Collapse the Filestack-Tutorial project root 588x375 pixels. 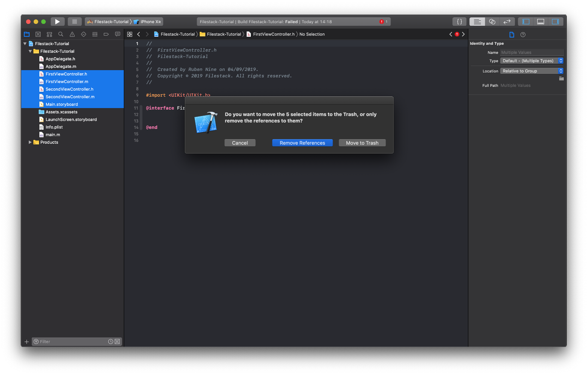click(x=25, y=44)
